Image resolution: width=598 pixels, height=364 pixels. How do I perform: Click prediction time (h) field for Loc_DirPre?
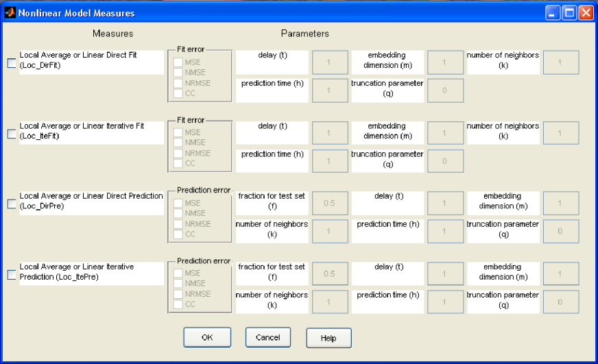click(x=446, y=232)
